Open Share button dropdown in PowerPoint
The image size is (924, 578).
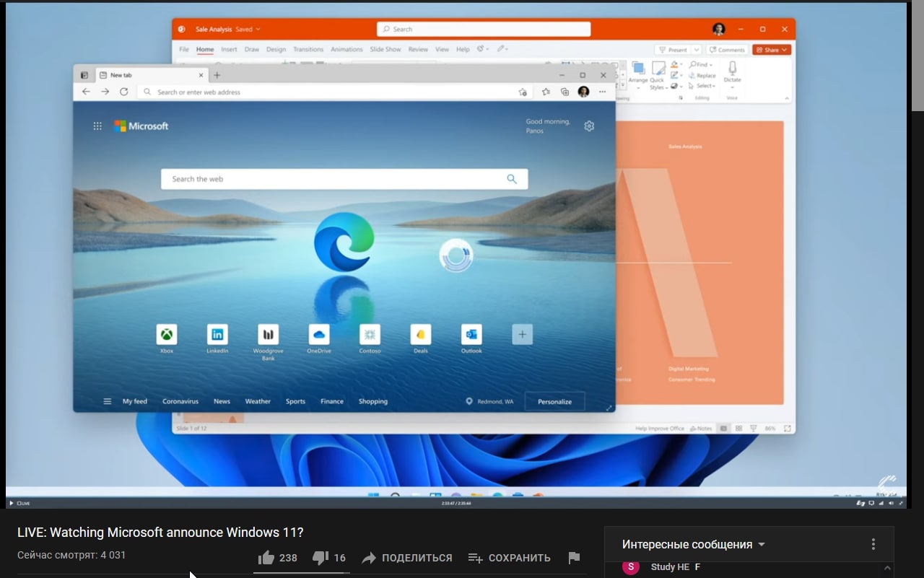coord(786,50)
